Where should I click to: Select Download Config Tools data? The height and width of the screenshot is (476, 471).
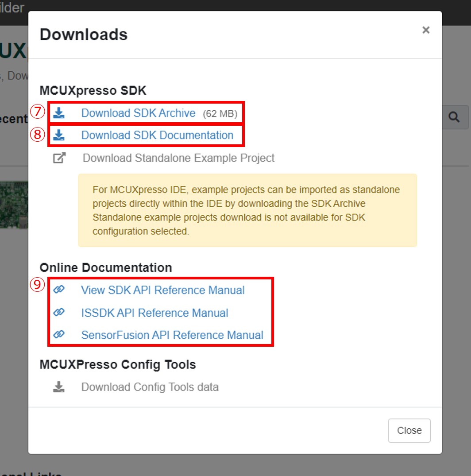point(150,387)
